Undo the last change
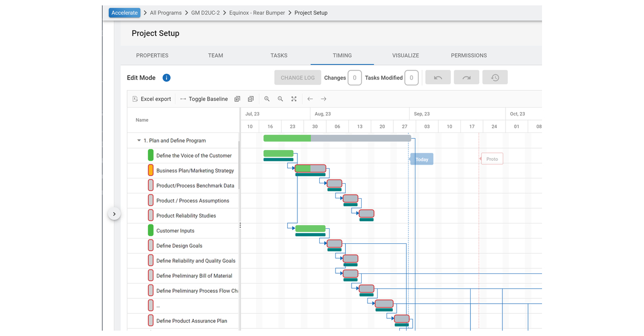The height and width of the screenshot is (336, 644). coord(438,77)
